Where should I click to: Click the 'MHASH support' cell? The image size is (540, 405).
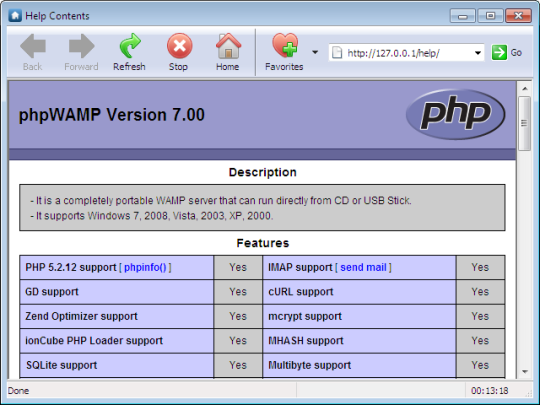click(359, 341)
